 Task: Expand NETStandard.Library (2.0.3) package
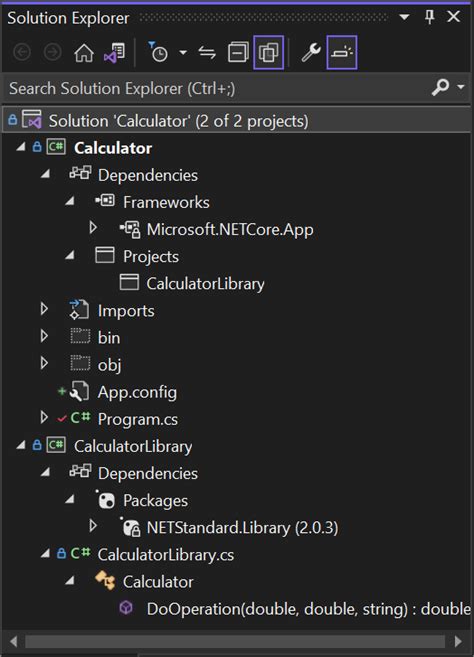click(x=93, y=526)
